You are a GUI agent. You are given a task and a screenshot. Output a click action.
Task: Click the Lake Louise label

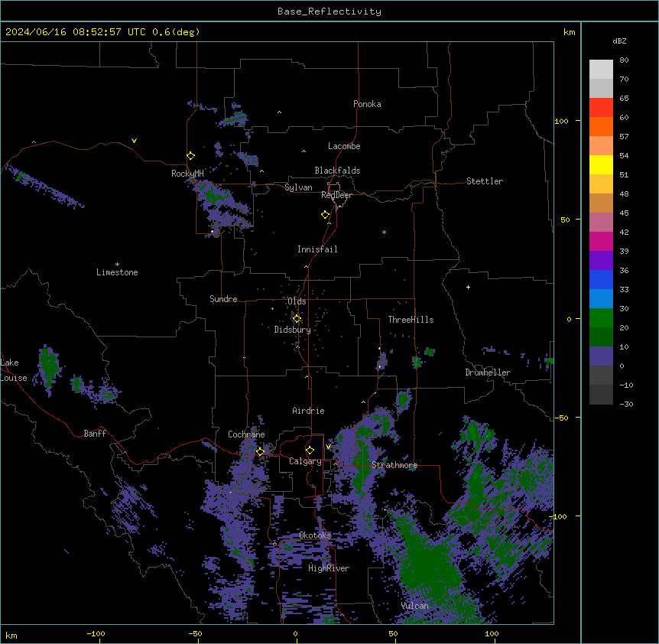(14, 370)
